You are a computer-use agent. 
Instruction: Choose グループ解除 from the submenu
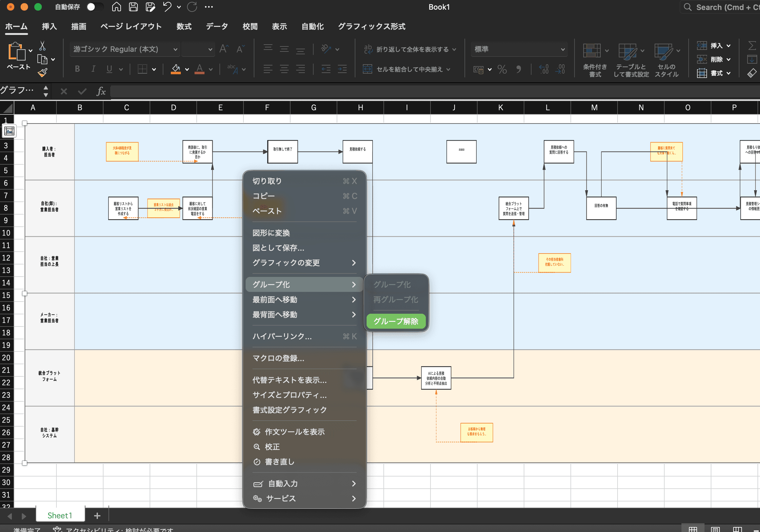396,321
